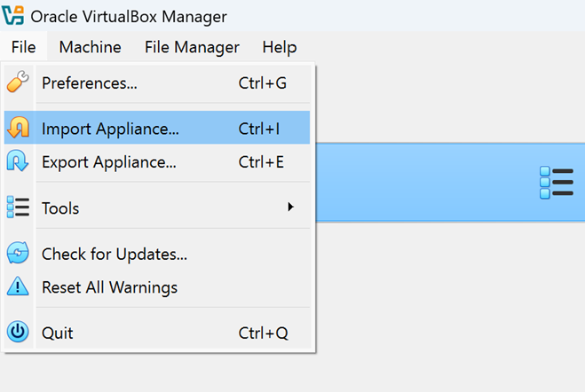
Task: Open the Help menu
Action: click(280, 48)
